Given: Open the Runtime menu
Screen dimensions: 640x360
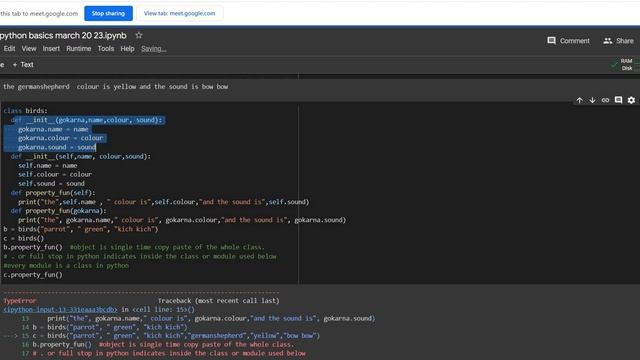Looking at the screenshot, I should tap(78, 49).
